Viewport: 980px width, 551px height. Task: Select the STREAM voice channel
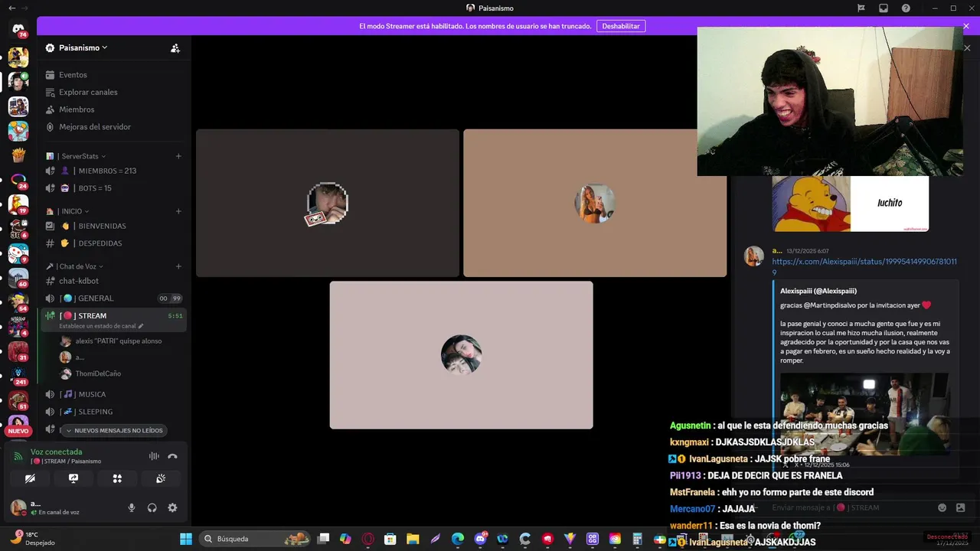(113, 315)
